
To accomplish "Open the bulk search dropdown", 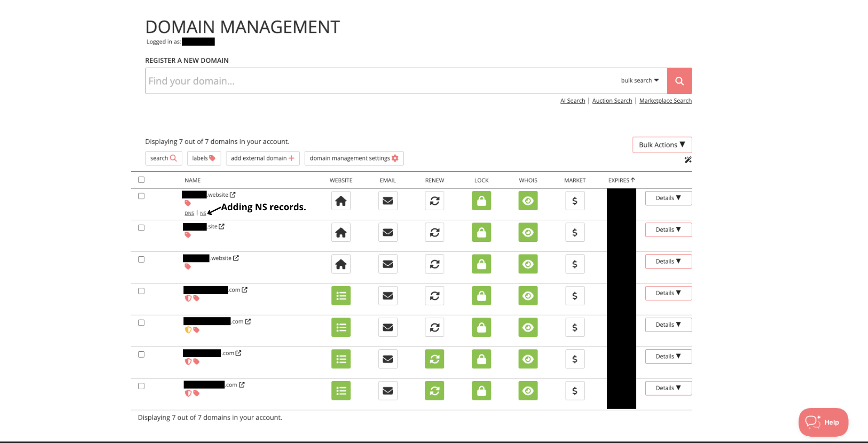I will [x=640, y=80].
